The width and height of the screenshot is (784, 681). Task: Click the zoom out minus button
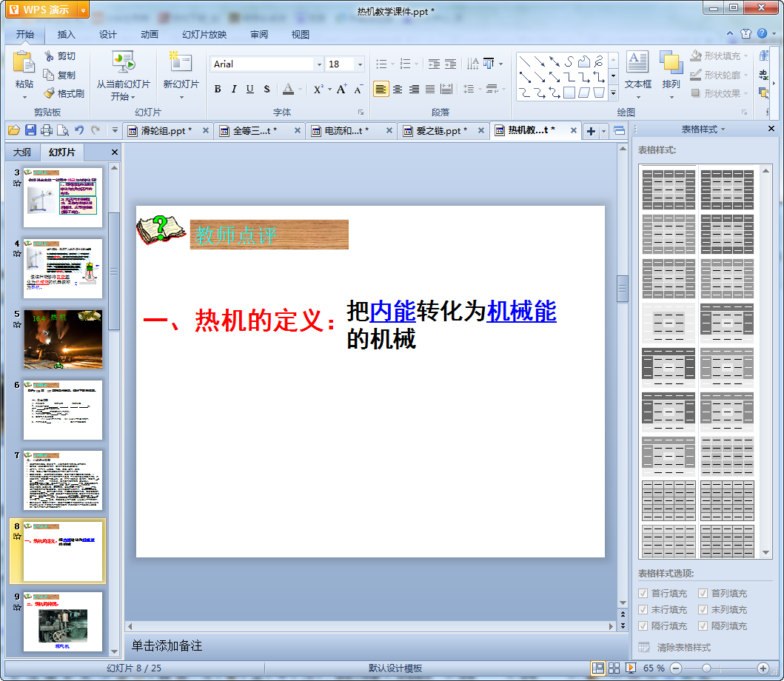[676, 668]
